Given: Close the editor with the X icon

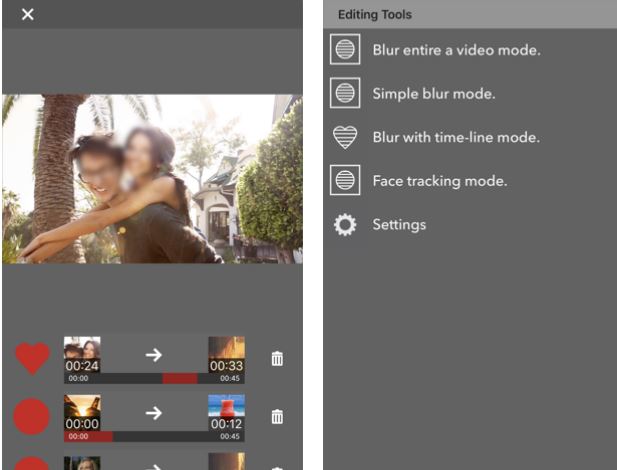Looking at the screenshot, I should tap(28, 14).
